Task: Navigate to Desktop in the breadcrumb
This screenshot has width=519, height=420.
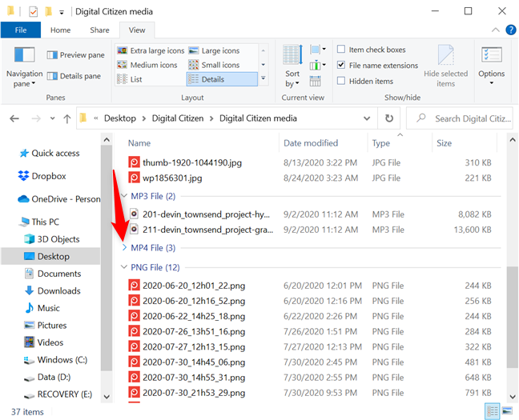Action: [120, 118]
